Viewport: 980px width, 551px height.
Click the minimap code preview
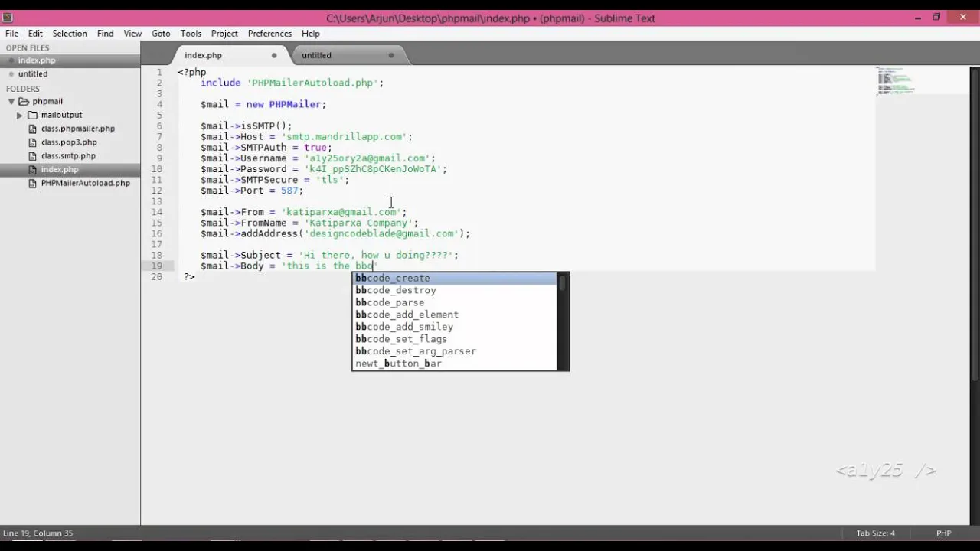[894, 80]
